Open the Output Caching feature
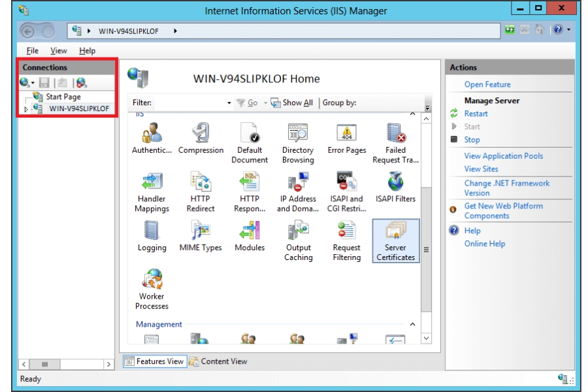This screenshot has height=392, width=588. [x=298, y=241]
